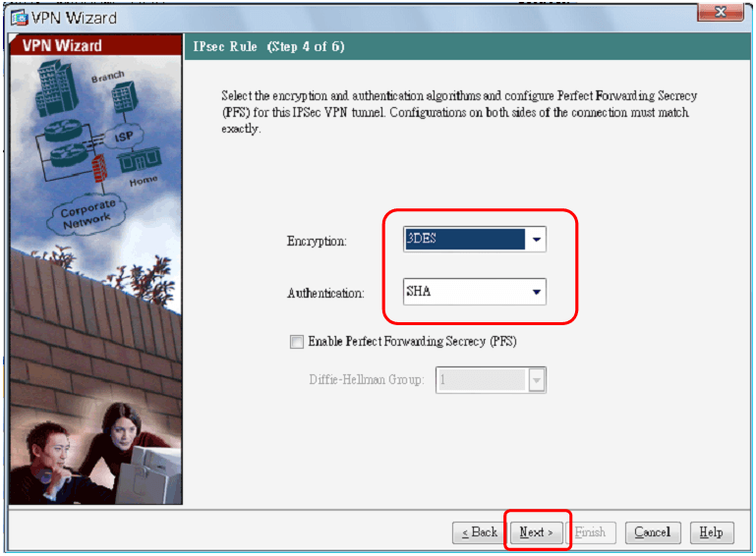Cancel the VPN Wizard
Image resolution: width=756 pixels, height=556 pixels.
(653, 532)
